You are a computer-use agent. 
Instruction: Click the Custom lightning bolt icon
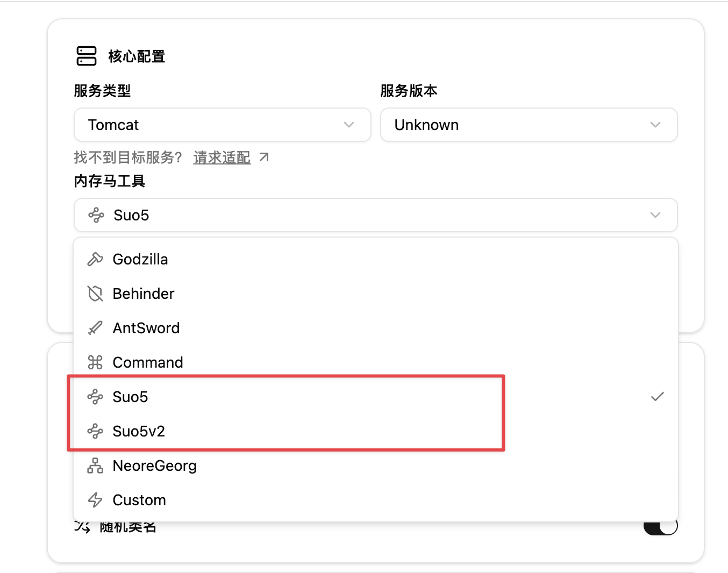click(95, 500)
